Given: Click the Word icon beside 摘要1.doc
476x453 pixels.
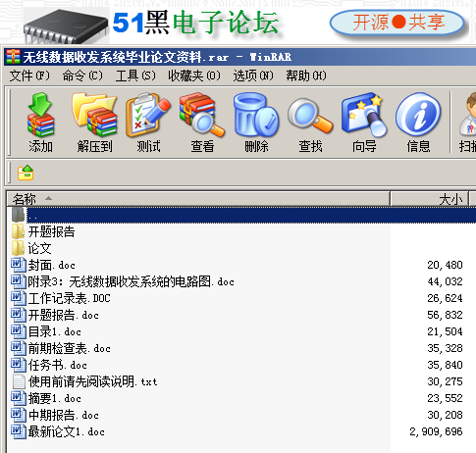Looking at the screenshot, I should [x=19, y=398].
